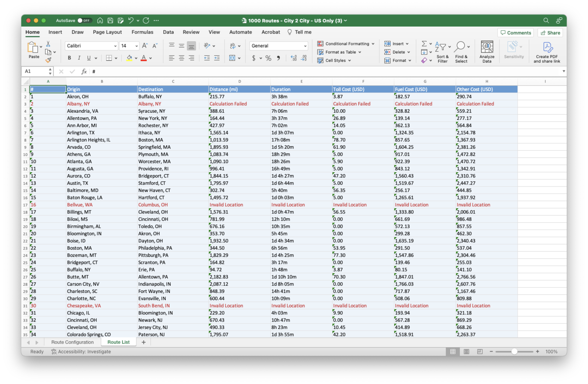
Task: Click the Undo arrow icon
Action: 131,20
